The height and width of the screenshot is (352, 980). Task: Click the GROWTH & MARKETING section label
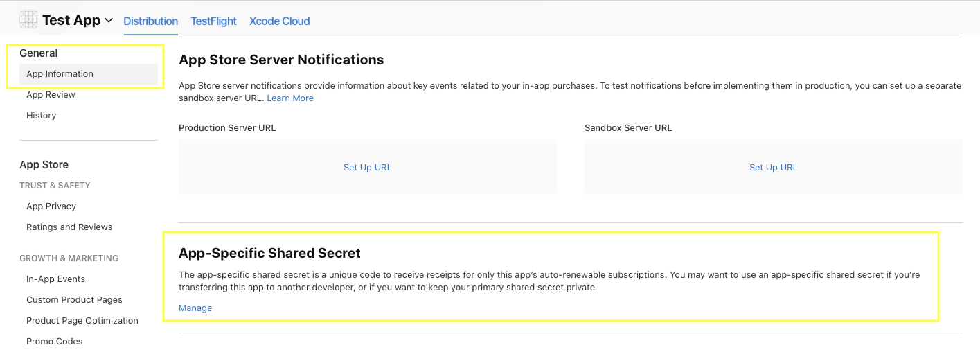[x=69, y=258]
